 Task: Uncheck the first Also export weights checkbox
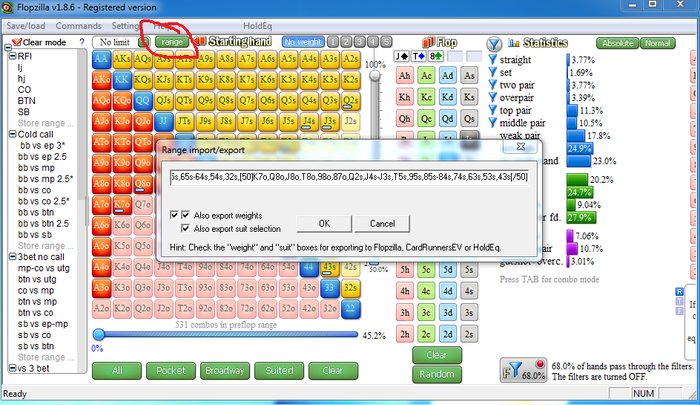174,215
